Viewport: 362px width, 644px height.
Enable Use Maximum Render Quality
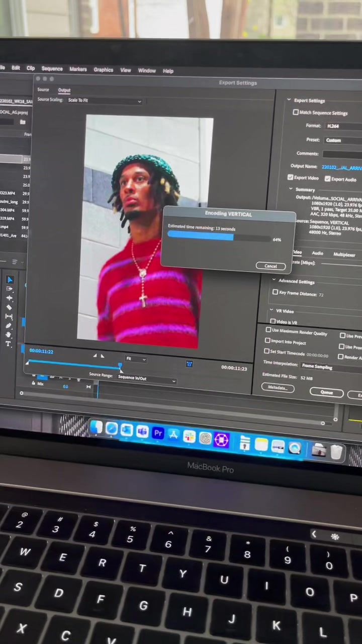(268, 331)
